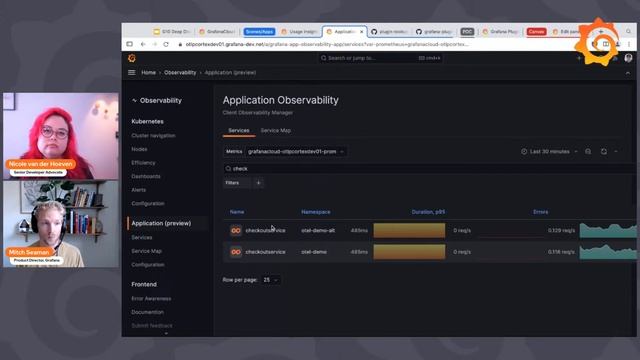Open the GrafanaCloud browser tab

tap(217, 31)
